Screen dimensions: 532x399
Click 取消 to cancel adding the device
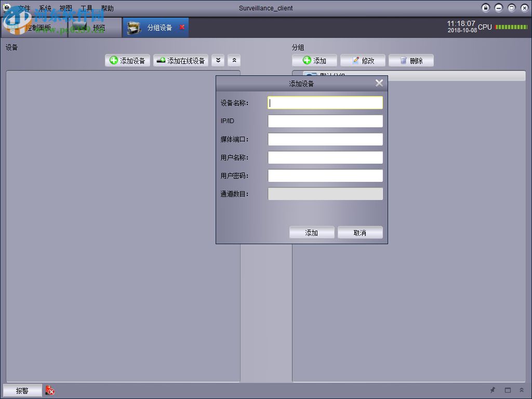pyautogui.click(x=360, y=232)
